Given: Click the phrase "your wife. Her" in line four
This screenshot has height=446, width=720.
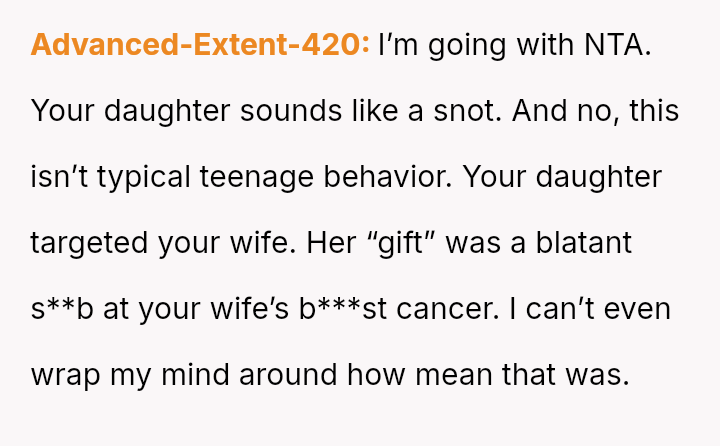Looking at the screenshot, I should [x=254, y=243].
